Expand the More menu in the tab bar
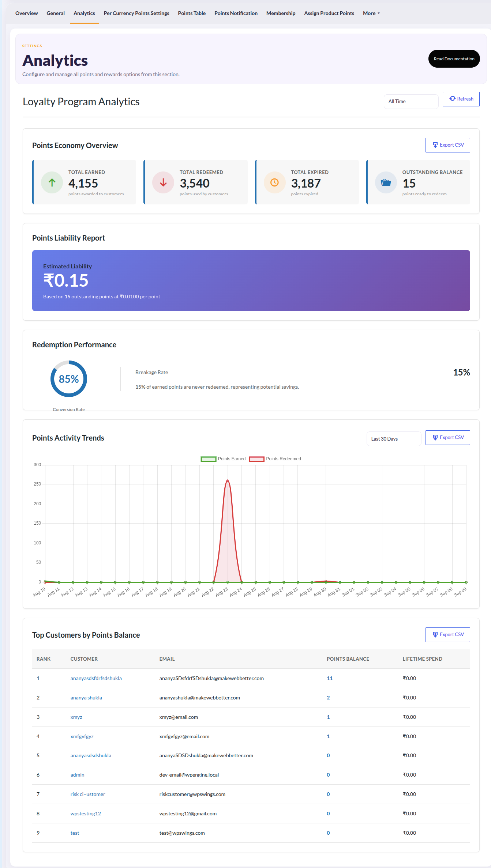Viewport: 491px width, 868px height. tap(371, 13)
